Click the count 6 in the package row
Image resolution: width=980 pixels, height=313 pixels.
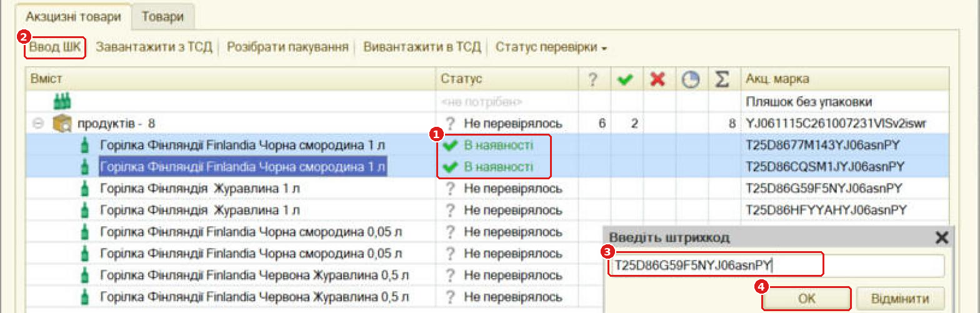(602, 124)
